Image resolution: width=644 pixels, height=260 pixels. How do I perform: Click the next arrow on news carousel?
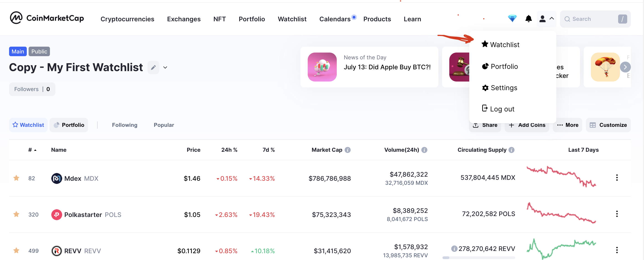click(x=625, y=67)
